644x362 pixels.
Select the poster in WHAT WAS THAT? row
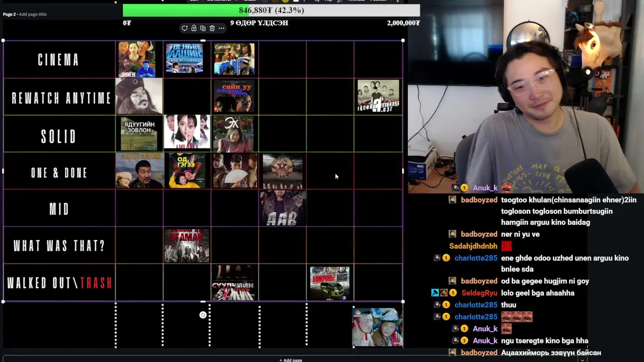tap(187, 245)
